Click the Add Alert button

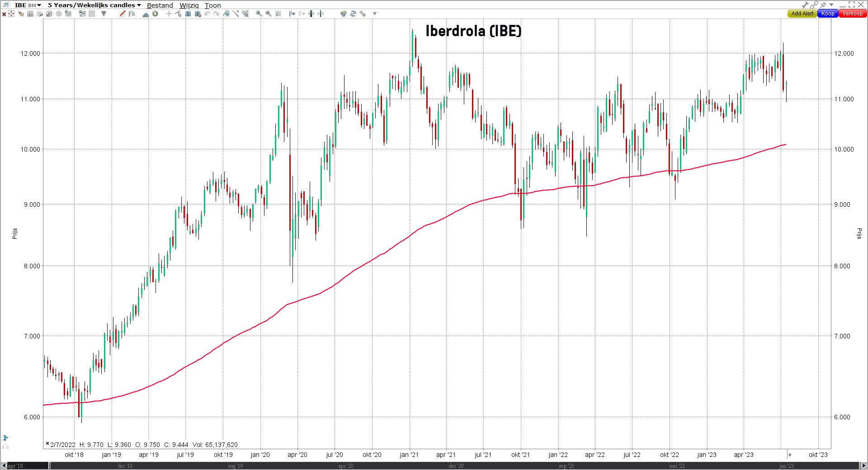[x=802, y=14]
